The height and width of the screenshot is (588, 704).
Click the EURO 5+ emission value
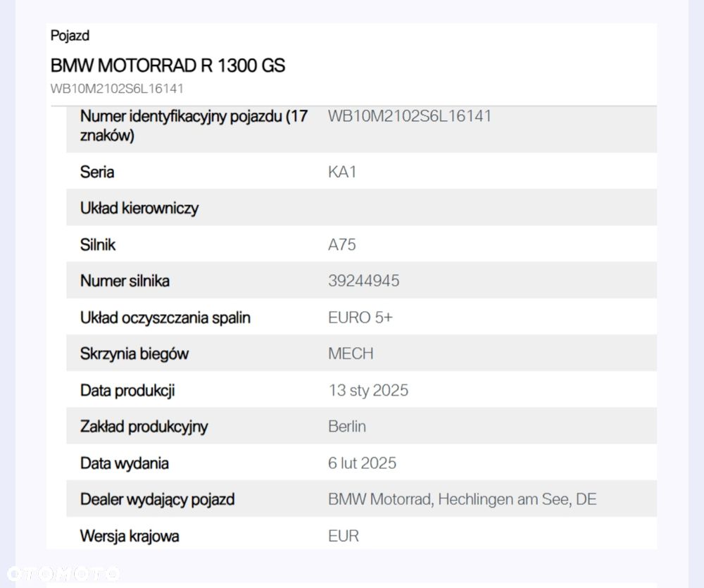click(360, 317)
